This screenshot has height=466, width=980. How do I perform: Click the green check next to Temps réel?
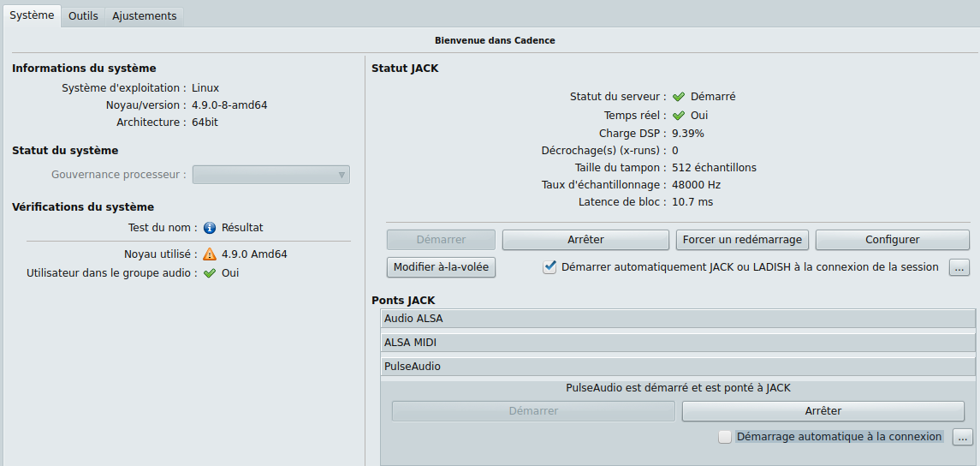pos(679,115)
